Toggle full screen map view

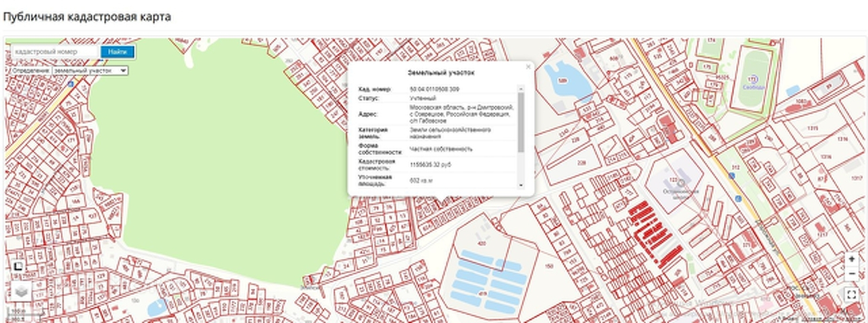click(852, 295)
